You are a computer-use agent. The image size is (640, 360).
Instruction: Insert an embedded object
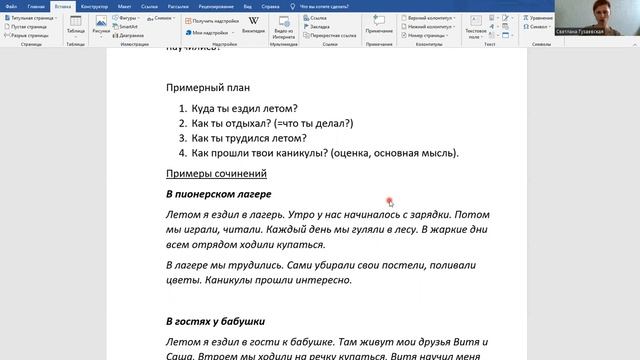tap(507, 36)
